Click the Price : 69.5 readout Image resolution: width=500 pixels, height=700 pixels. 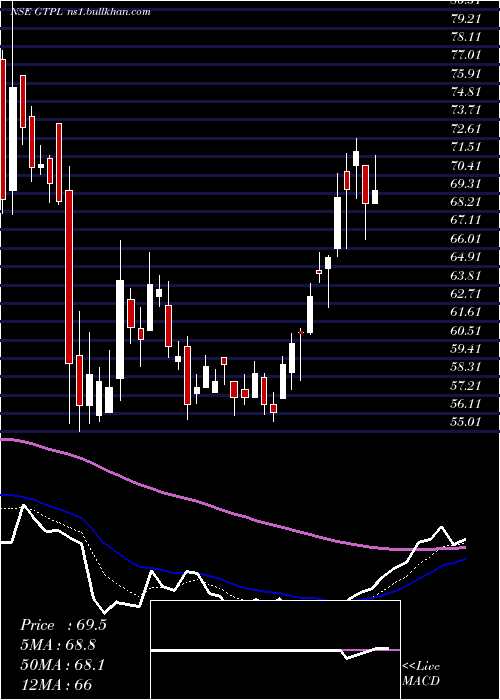[x=63, y=625]
